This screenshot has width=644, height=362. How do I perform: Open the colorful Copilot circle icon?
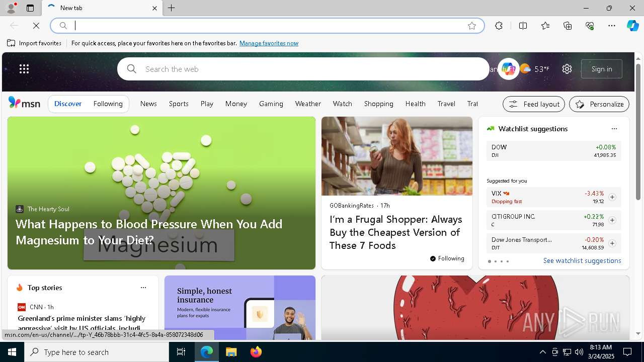pyautogui.click(x=508, y=69)
